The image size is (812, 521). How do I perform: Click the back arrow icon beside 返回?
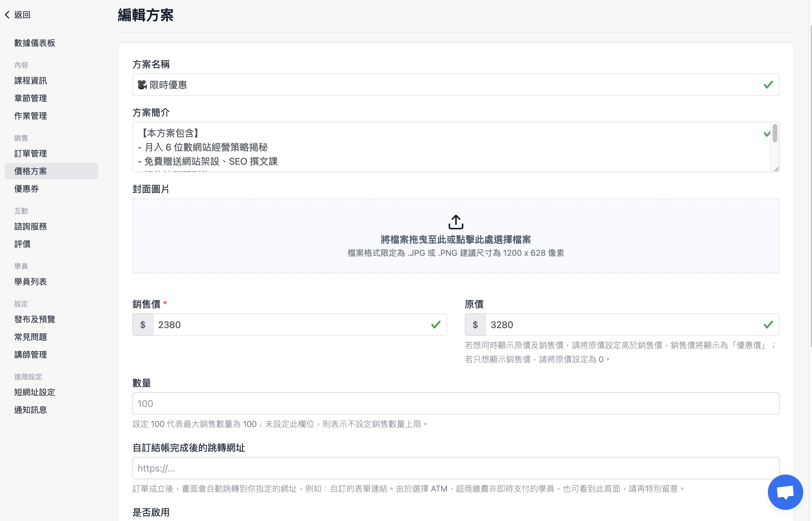coord(7,14)
